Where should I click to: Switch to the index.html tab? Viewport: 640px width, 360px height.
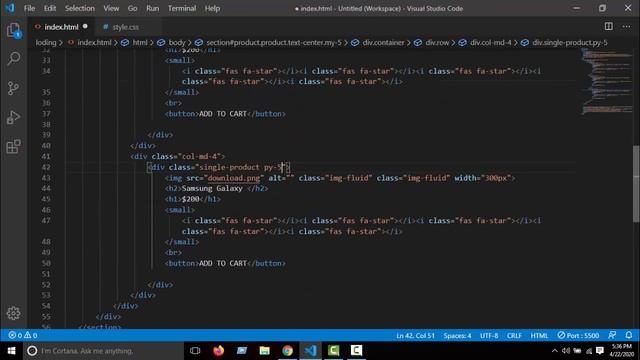[x=61, y=27]
